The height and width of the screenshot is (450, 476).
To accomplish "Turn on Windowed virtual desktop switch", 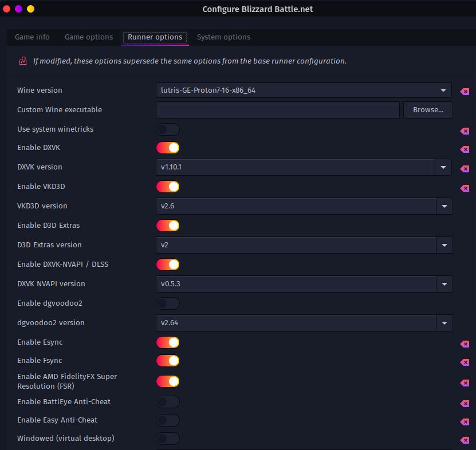I will 168,439.
